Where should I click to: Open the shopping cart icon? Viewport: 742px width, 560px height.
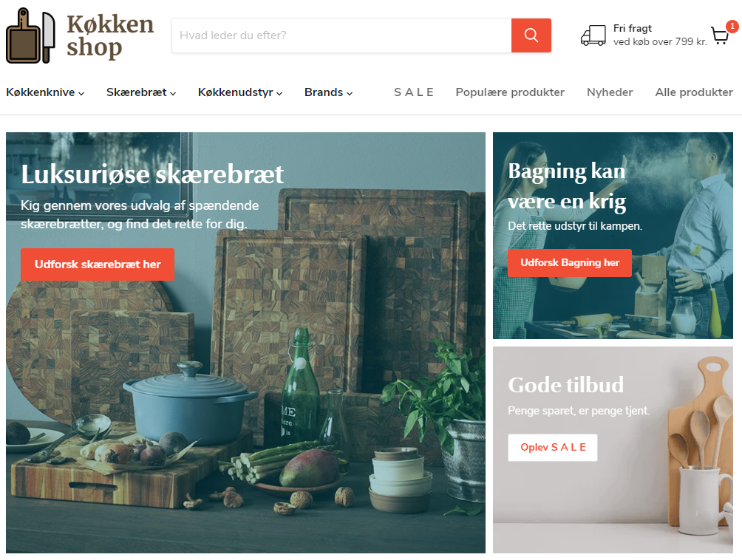point(720,36)
